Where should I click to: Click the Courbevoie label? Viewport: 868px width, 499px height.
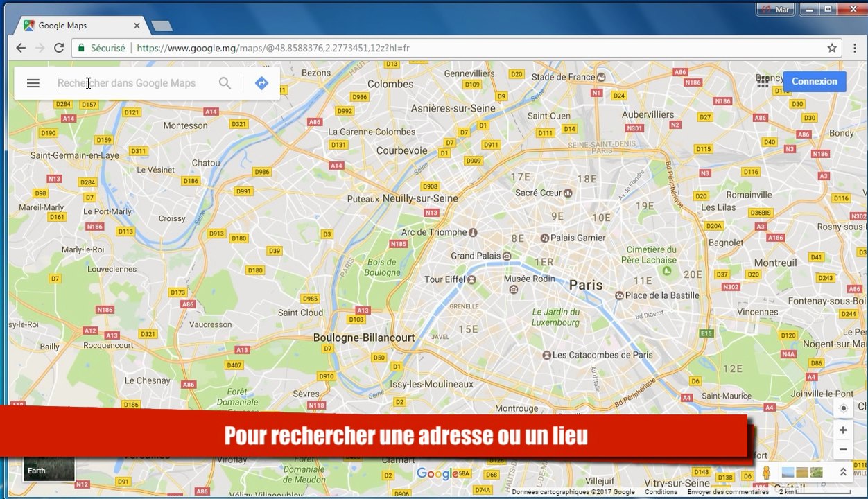coord(402,150)
